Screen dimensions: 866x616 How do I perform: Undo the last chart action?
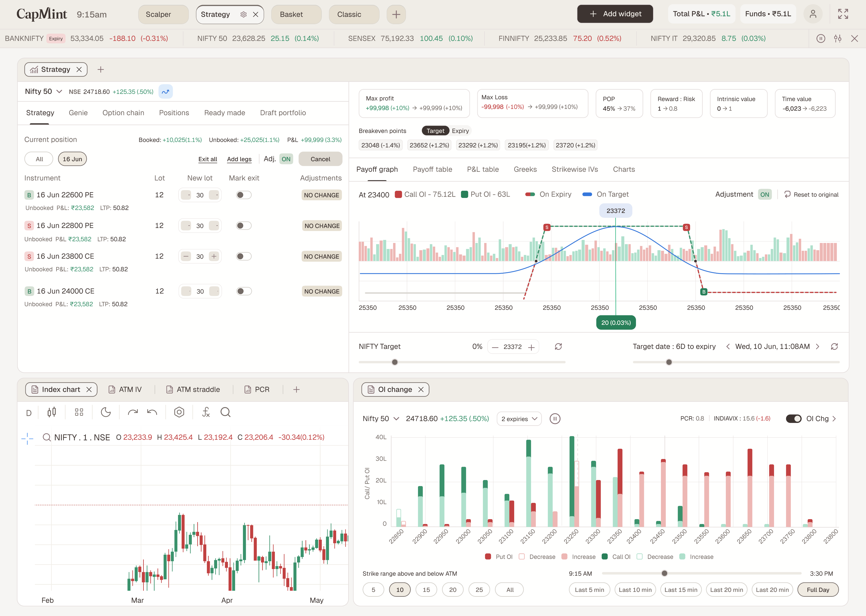[152, 412]
